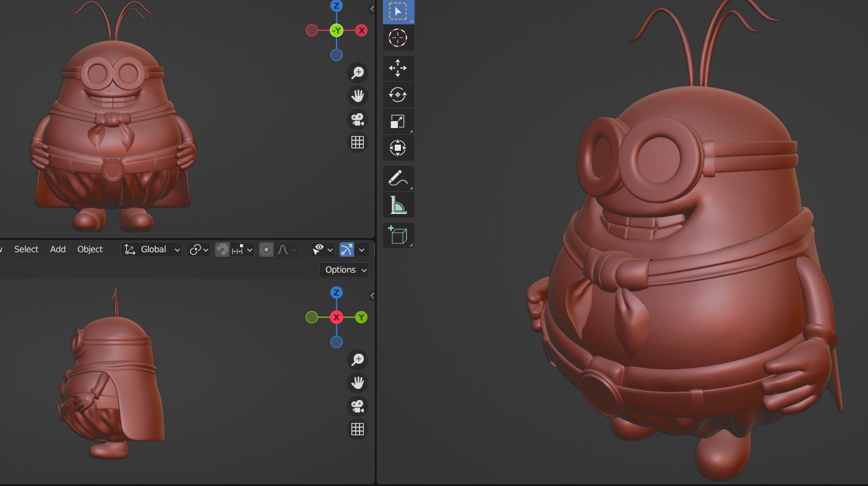Click -Y axis ball on front-view gizmo
This screenshot has height=486, width=868.
337,30
